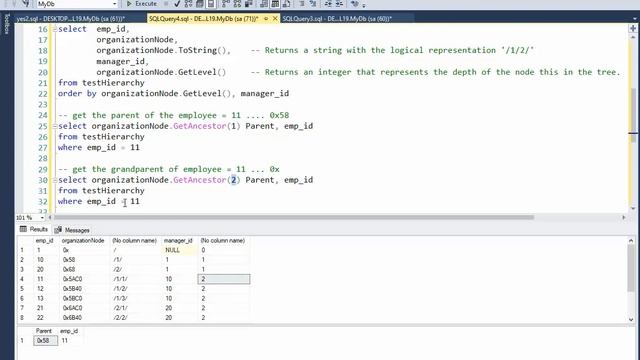Select the highlighted level cell in row 4
The height and width of the screenshot is (360, 640).
pyautogui.click(x=224, y=279)
